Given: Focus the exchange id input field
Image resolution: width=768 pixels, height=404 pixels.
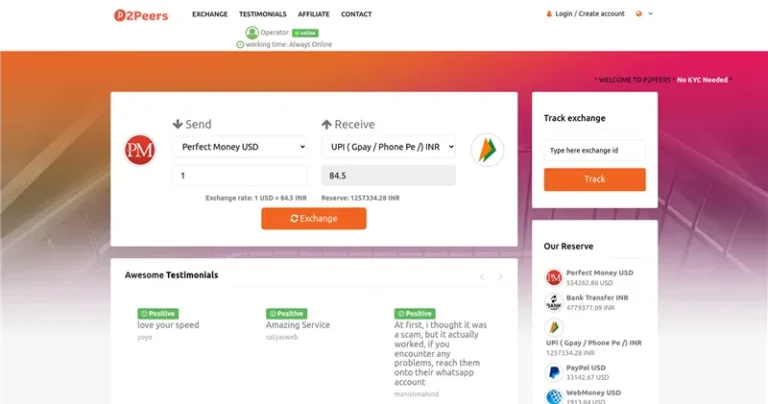Looking at the screenshot, I should click(x=594, y=150).
